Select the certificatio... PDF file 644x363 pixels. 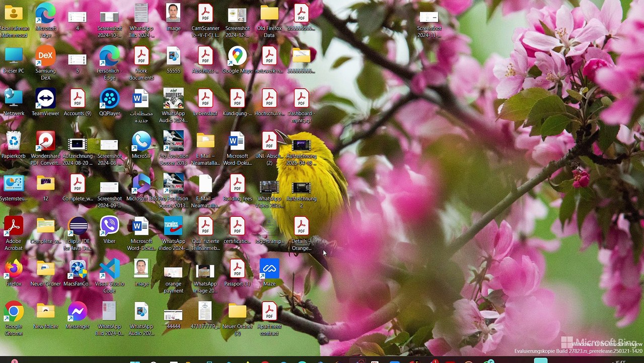point(237,230)
